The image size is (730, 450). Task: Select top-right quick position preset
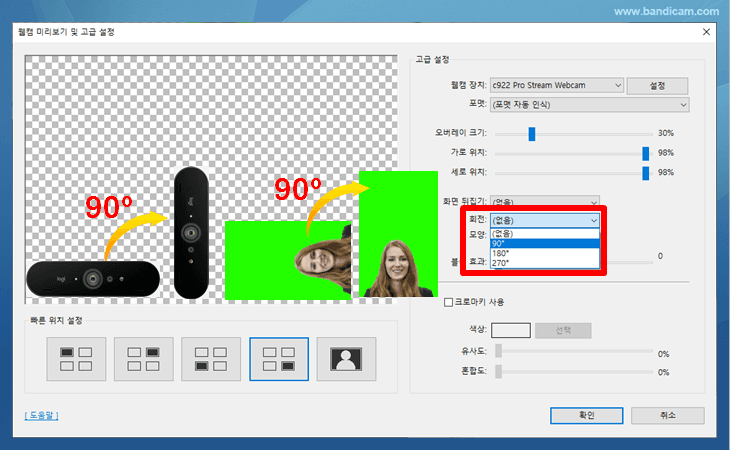click(144, 358)
